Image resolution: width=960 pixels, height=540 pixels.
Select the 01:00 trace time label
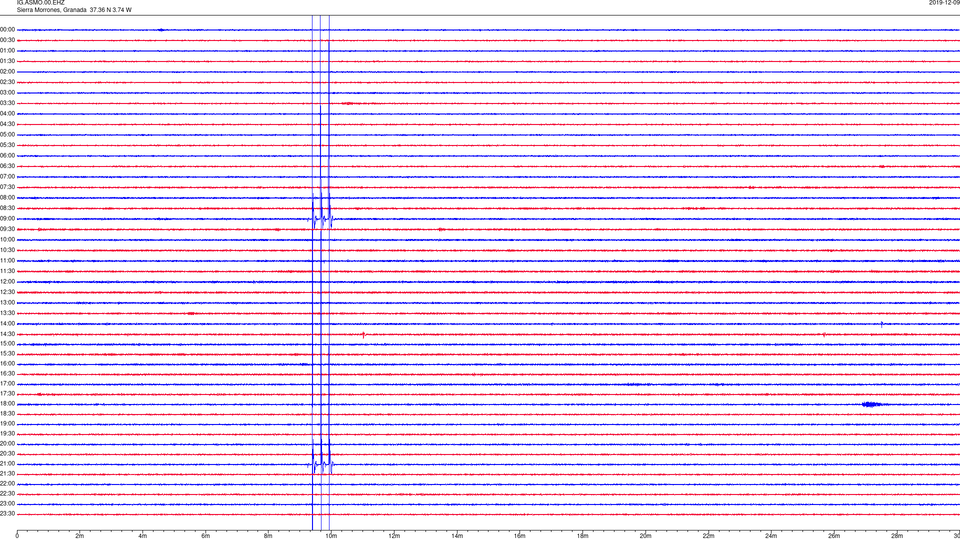coord(7,51)
